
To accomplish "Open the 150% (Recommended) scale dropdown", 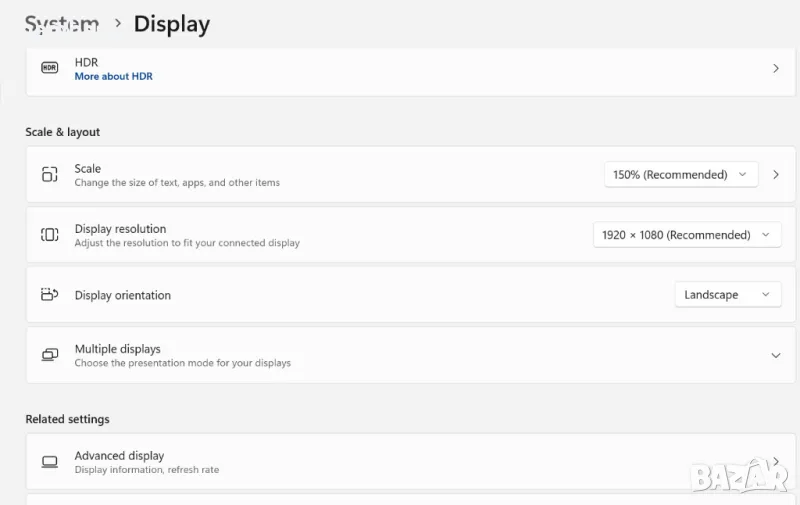I will point(680,174).
